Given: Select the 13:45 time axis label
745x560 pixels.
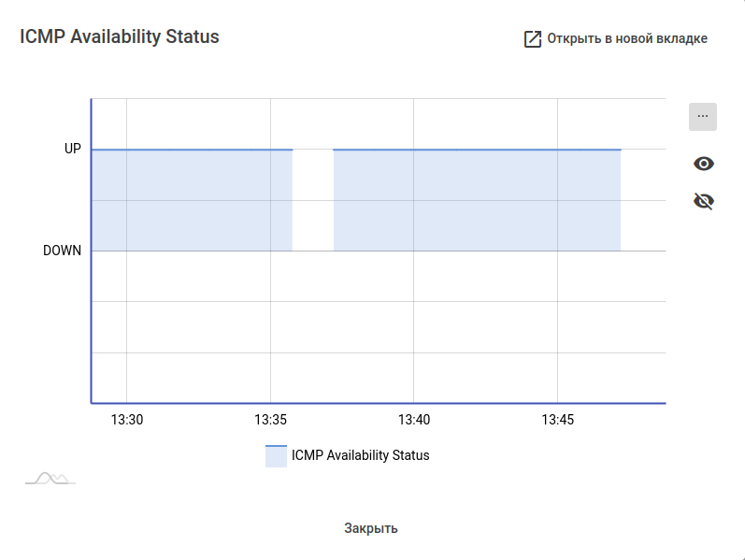Looking at the screenshot, I should click(557, 420).
